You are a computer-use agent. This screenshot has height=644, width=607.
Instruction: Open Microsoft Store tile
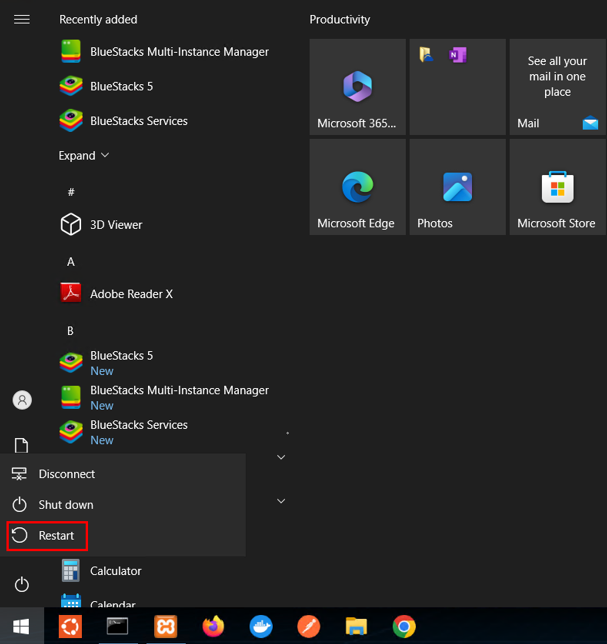[x=558, y=187]
